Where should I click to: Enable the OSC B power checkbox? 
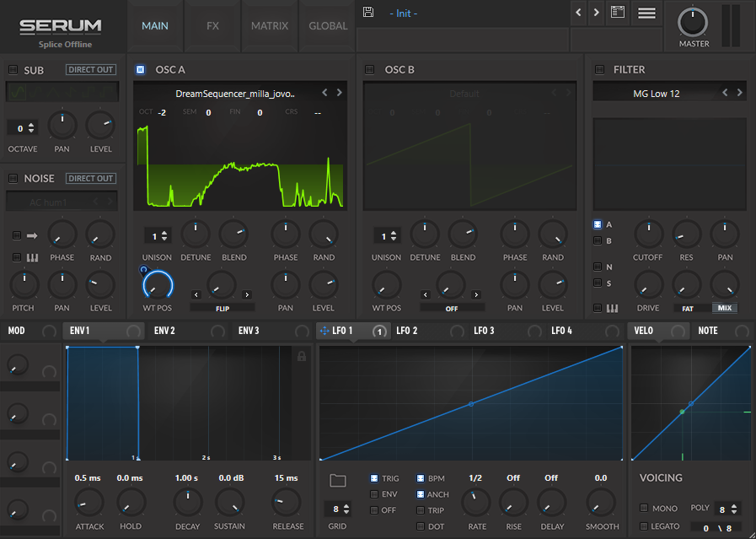pos(370,69)
